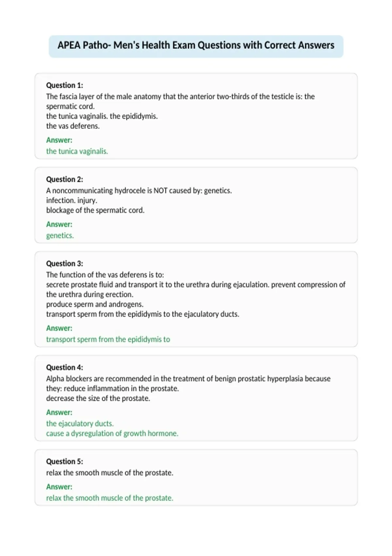Click the green text 'the ejaculatory ducts.'
392x556 pixels.
[x=80, y=424]
